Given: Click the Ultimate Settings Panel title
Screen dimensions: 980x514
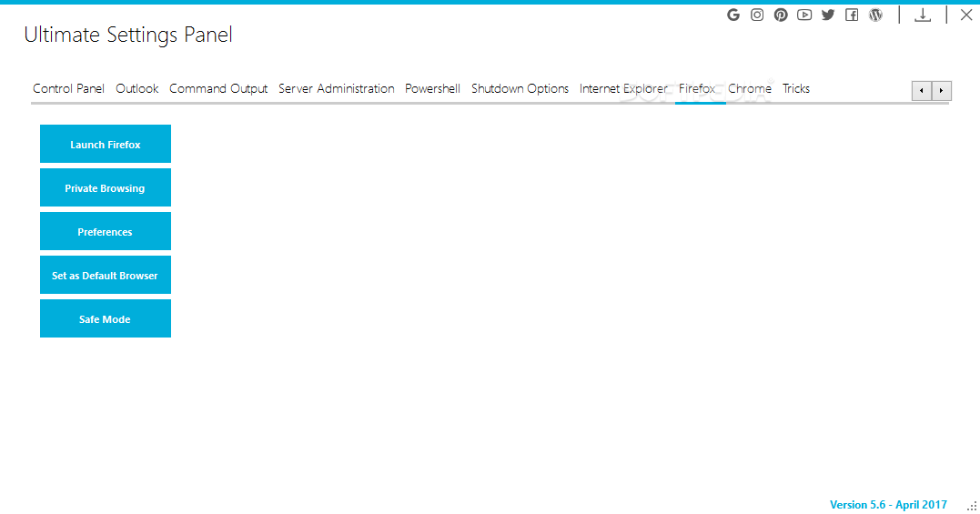Looking at the screenshot, I should pyautogui.click(x=128, y=35).
